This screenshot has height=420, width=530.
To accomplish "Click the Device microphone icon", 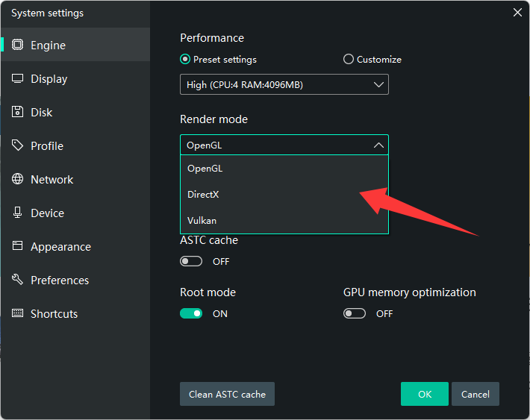I will (18, 213).
